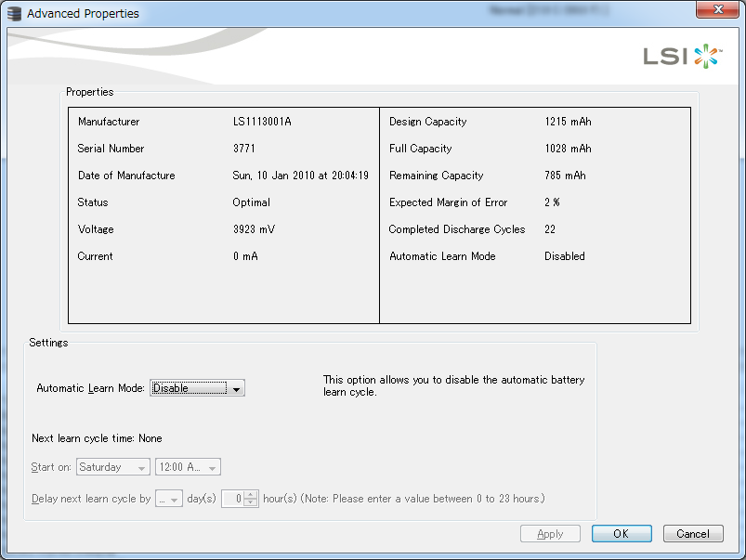This screenshot has width=746, height=560.
Task: Open the Start on day dropdown showing Saturday
Action: [112, 467]
